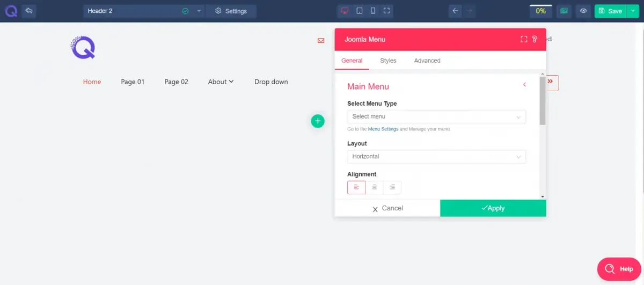
Task: Open the Select menu dropdown
Action: 436,116
